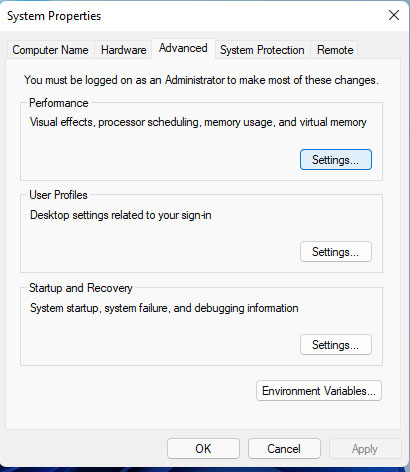Screen dimensions: 410x472
Task: Switch to the Remote tab
Action: point(335,50)
